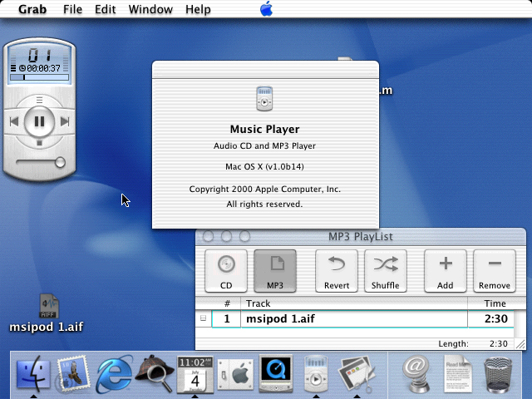
Task: Click the 01 track number display
Action: click(39, 55)
